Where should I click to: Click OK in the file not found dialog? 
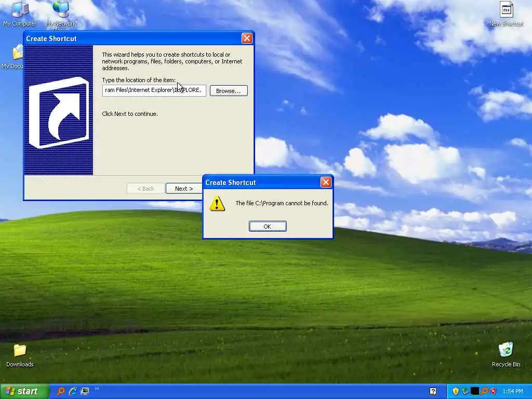pyautogui.click(x=268, y=227)
